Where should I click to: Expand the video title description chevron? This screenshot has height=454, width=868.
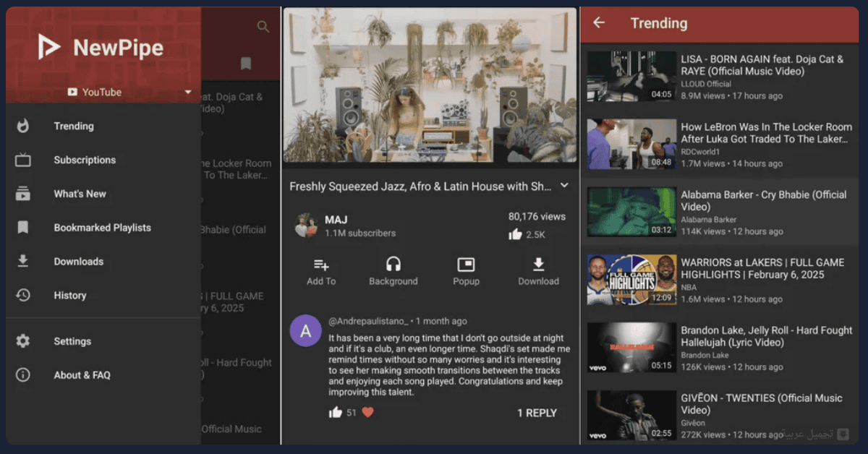point(564,186)
